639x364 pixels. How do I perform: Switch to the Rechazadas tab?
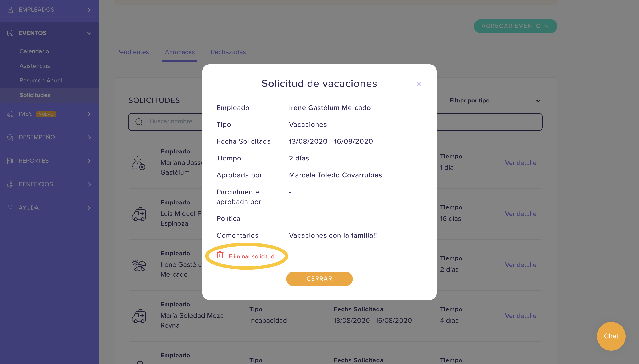[x=228, y=52]
